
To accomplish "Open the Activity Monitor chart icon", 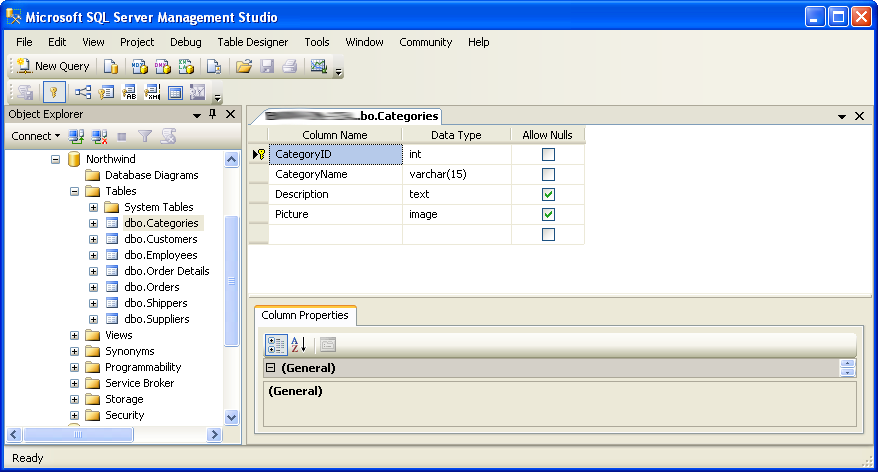I will 319,67.
